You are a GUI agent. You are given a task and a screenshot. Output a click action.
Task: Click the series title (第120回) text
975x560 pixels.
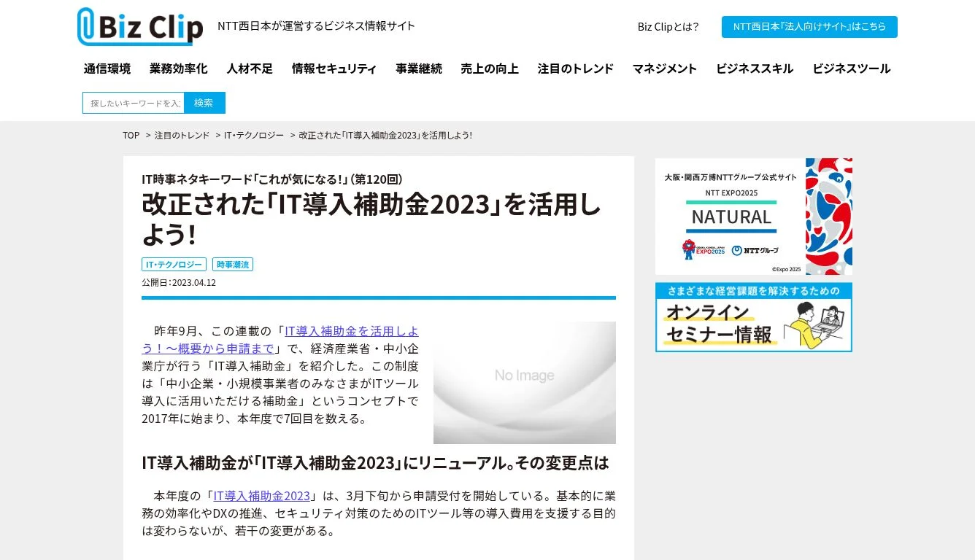click(272, 179)
